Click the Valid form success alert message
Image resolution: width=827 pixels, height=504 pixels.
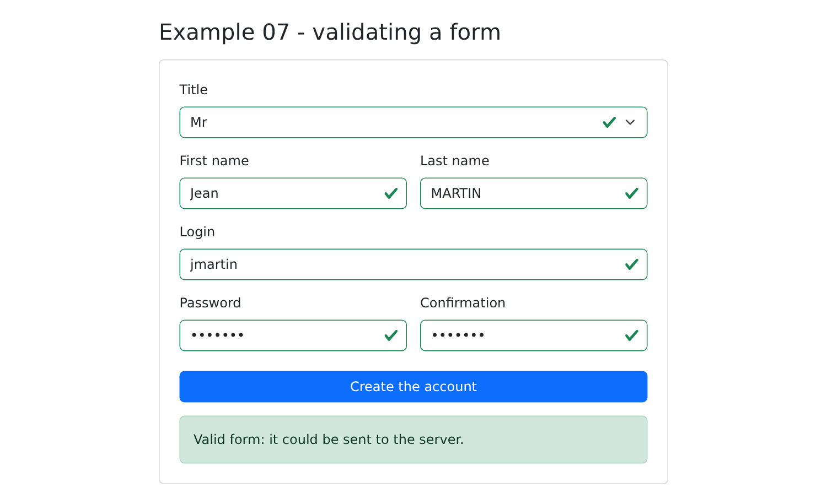(413, 440)
